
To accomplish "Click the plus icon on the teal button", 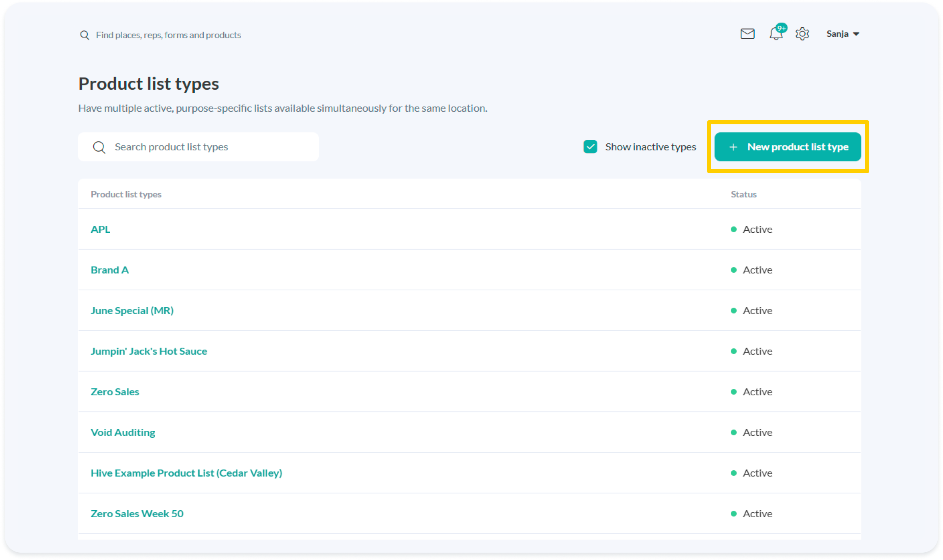I will pyautogui.click(x=733, y=147).
